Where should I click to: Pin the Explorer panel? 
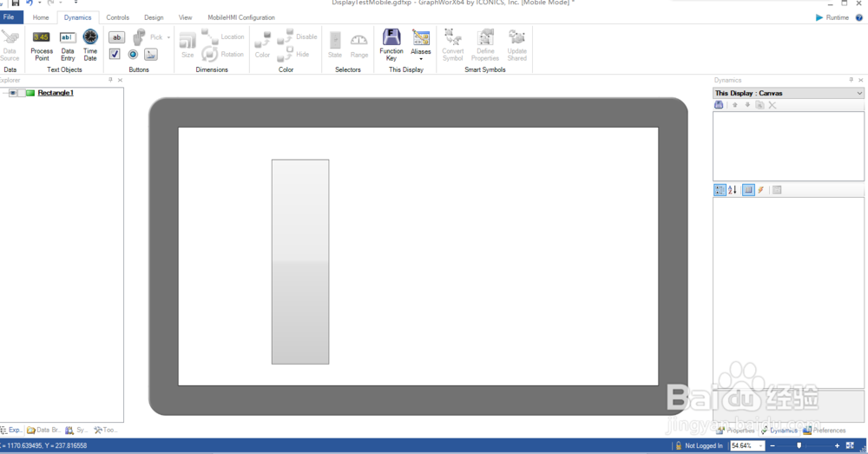tap(110, 80)
